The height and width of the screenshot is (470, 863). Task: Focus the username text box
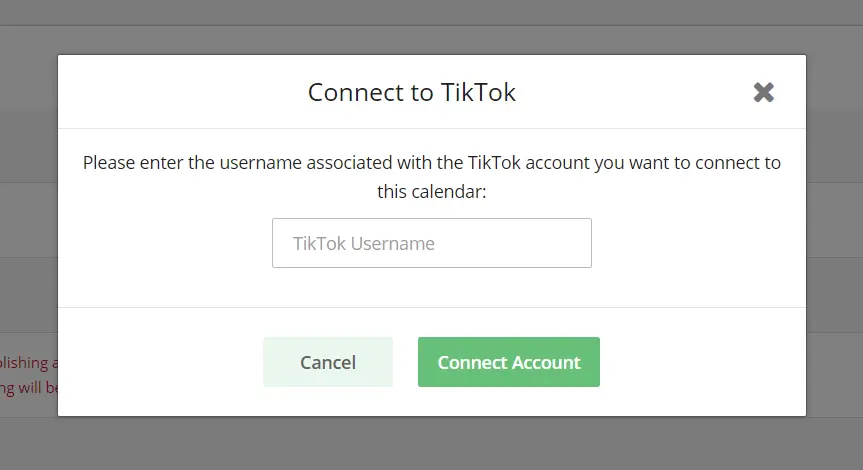click(x=431, y=243)
